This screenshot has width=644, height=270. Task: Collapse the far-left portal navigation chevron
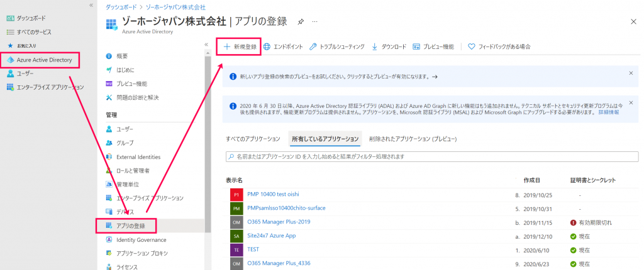(91, 5)
